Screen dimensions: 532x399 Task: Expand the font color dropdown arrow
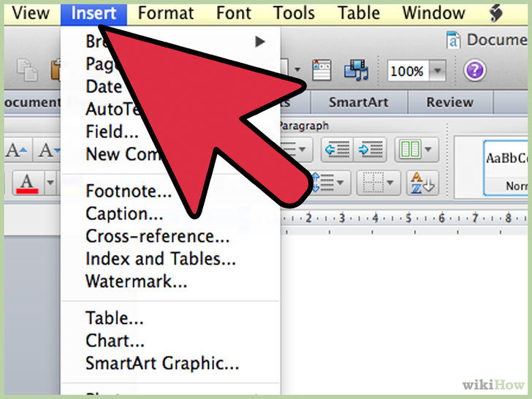[50, 181]
